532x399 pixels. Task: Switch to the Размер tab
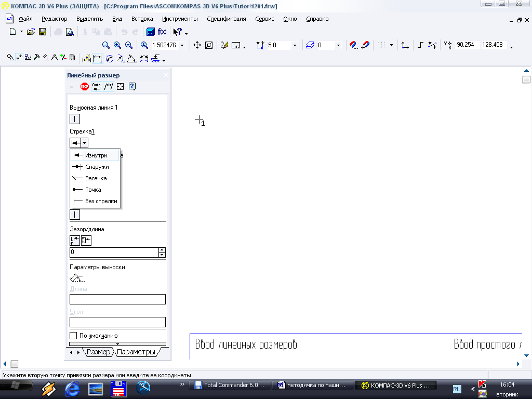(x=98, y=352)
